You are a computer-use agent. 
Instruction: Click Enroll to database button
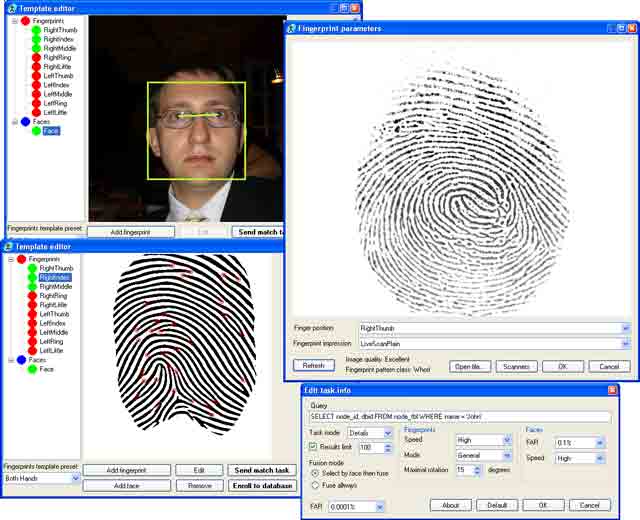pos(262,486)
